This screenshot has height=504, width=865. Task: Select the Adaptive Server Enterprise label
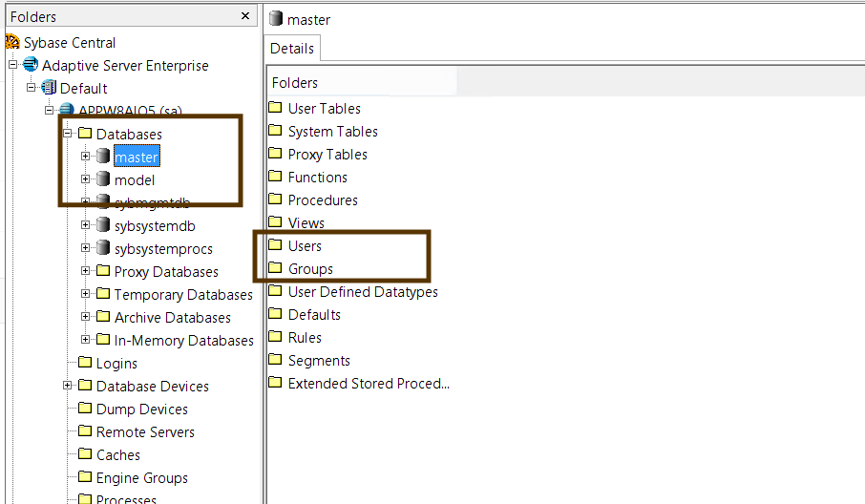click(125, 65)
